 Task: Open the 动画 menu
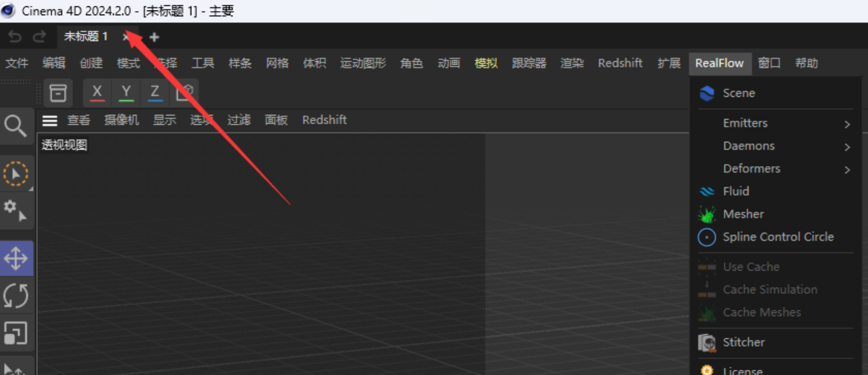coord(449,63)
